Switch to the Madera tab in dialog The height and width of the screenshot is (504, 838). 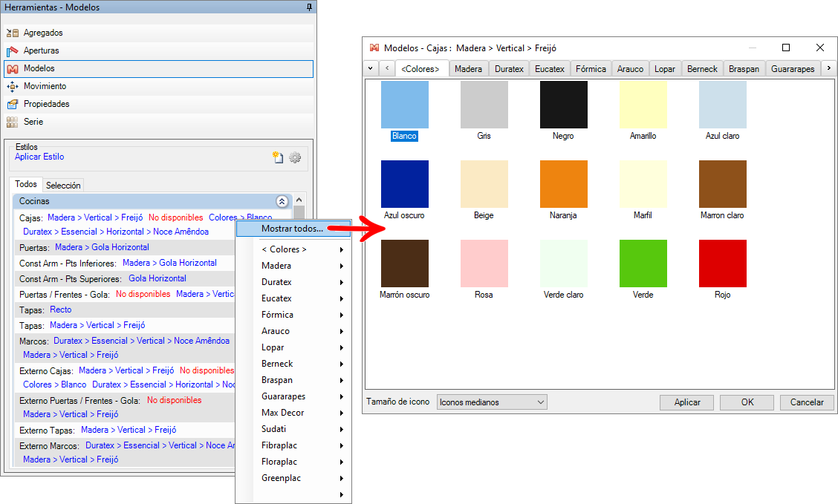pyautogui.click(x=468, y=69)
